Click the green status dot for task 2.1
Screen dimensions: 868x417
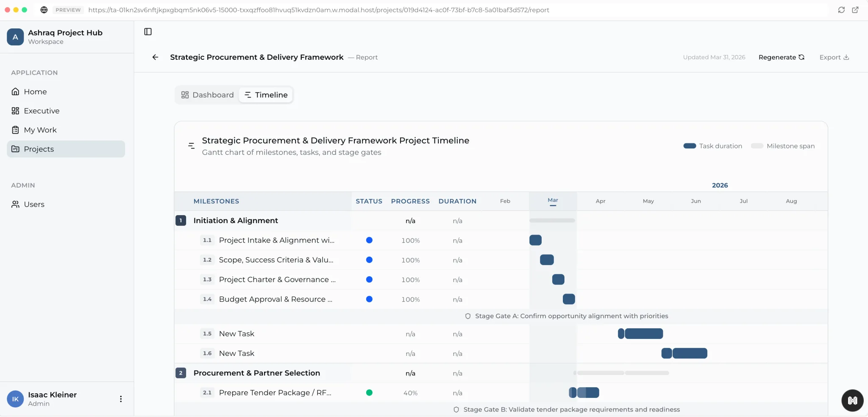click(x=369, y=393)
